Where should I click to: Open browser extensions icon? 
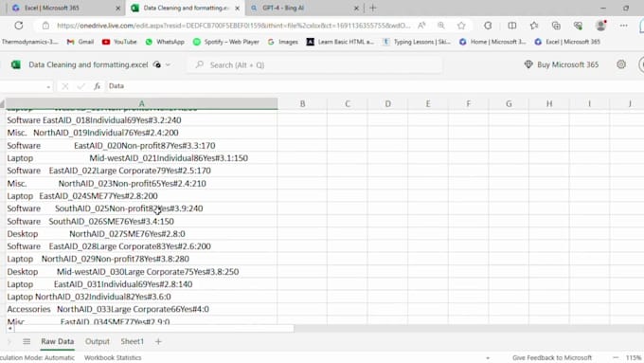(488, 26)
